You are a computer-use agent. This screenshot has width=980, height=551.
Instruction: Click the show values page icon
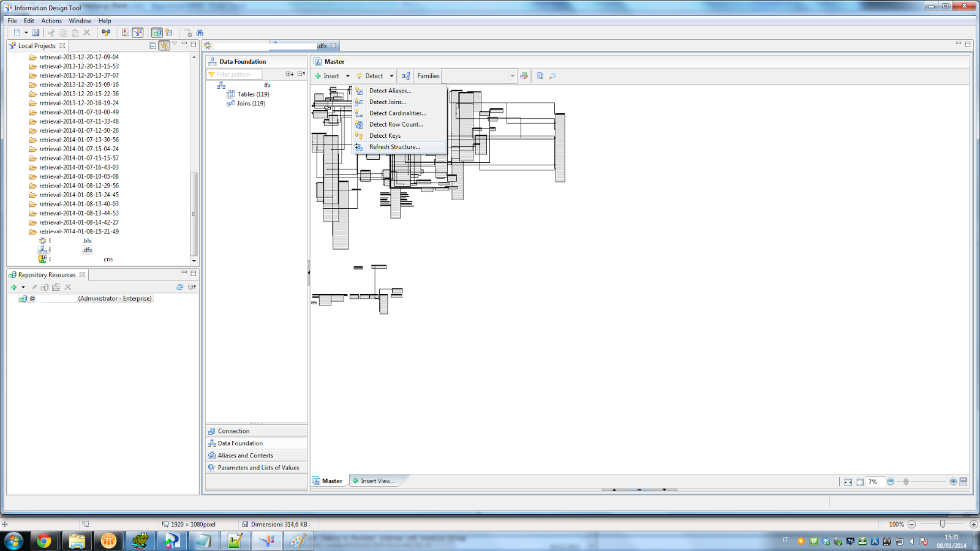pyautogui.click(x=540, y=76)
